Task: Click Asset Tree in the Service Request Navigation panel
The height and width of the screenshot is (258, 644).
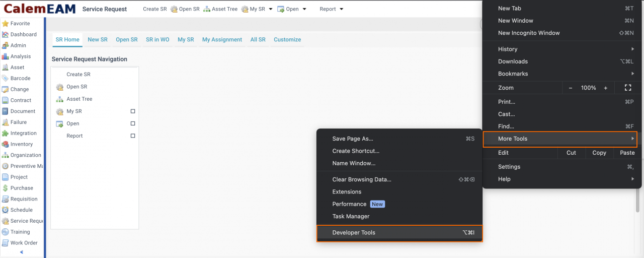Action: (x=79, y=99)
